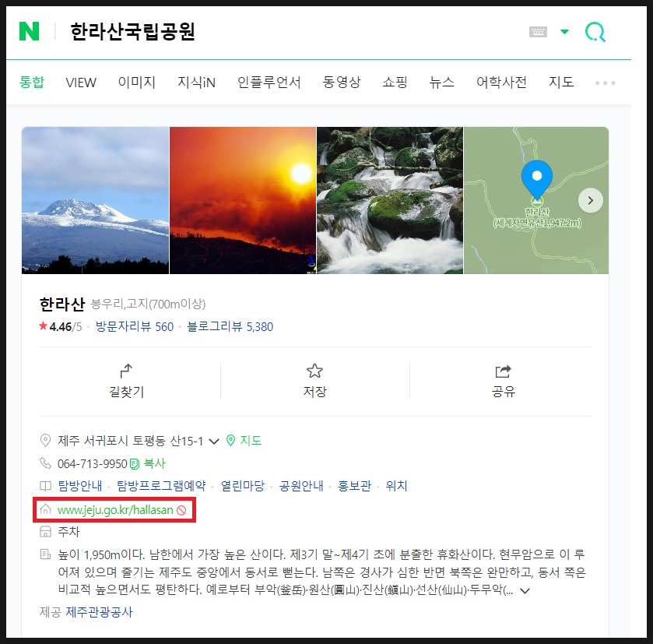653x644 pixels.
Task: Visit www.jeju.go.kr/hallasan website
Action: 115,510
